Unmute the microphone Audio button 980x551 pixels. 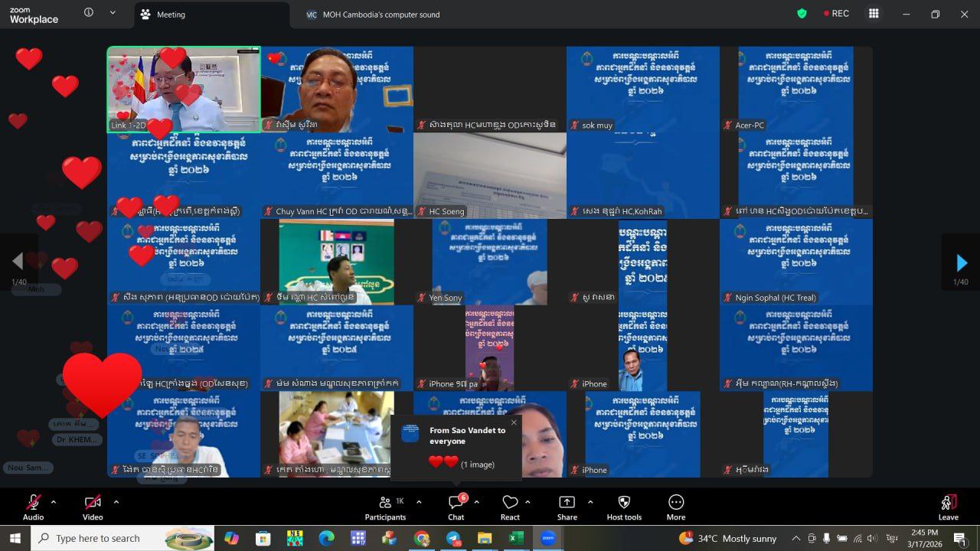33,507
